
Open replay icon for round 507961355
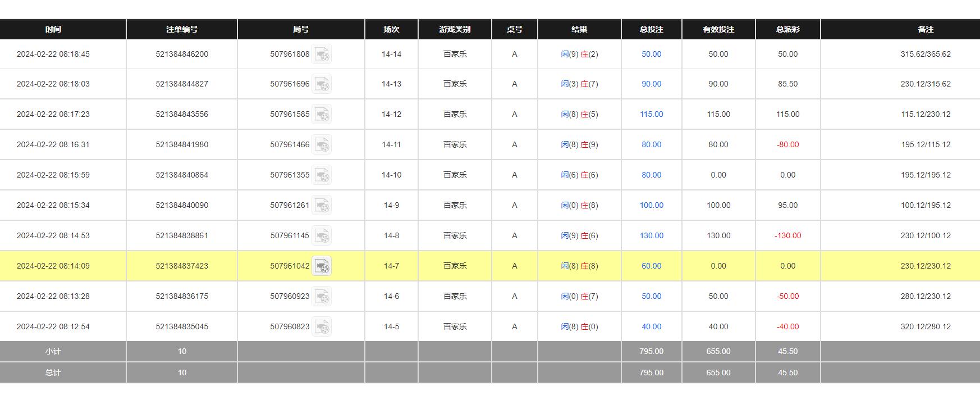[x=322, y=175]
